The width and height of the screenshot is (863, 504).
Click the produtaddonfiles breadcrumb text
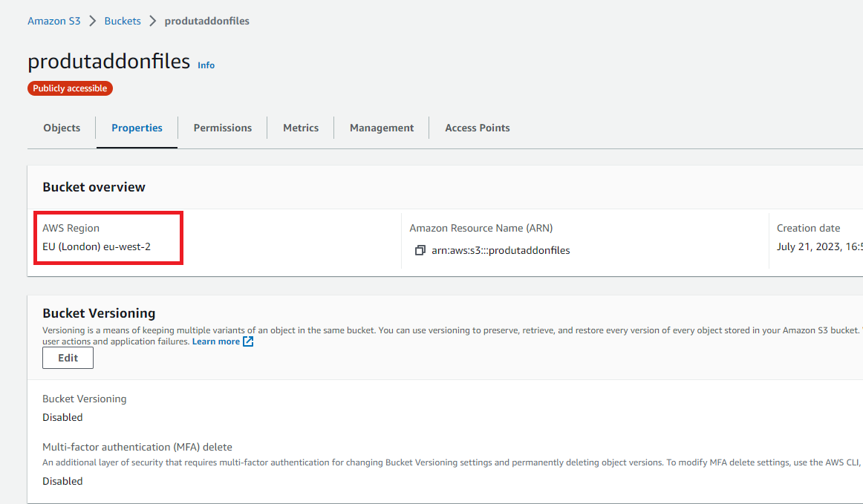(207, 21)
